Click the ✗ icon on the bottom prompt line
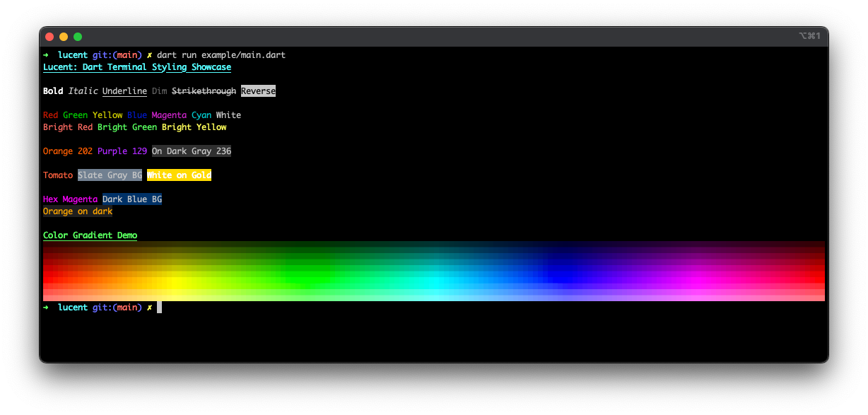Screen dimensions: 868x415 tap(149, 307)
